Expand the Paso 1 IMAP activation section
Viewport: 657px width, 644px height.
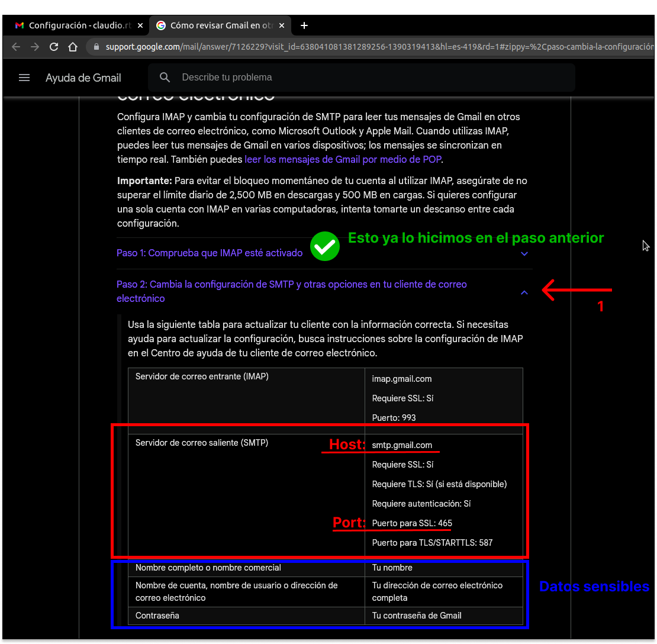click(524, 253)
